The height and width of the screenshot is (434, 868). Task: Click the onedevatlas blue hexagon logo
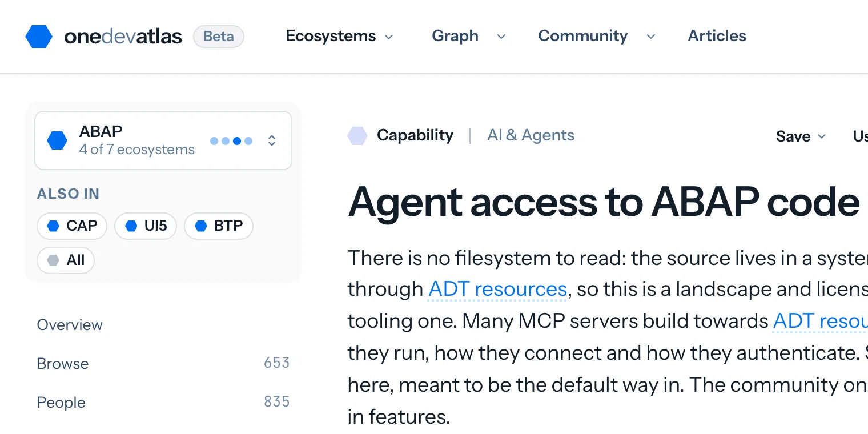coord(39,37)
